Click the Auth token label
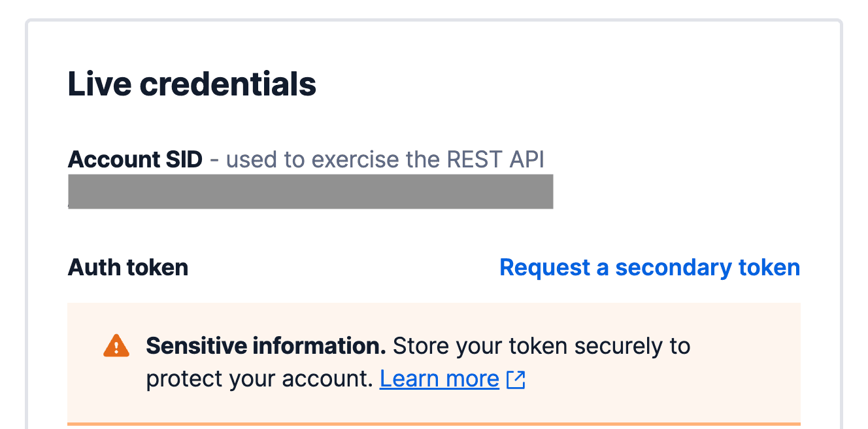Screen dimensions: 868x429 128,267
